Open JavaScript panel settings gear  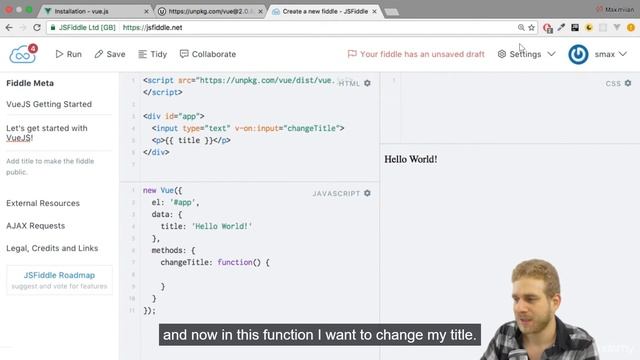click(367, 193)
